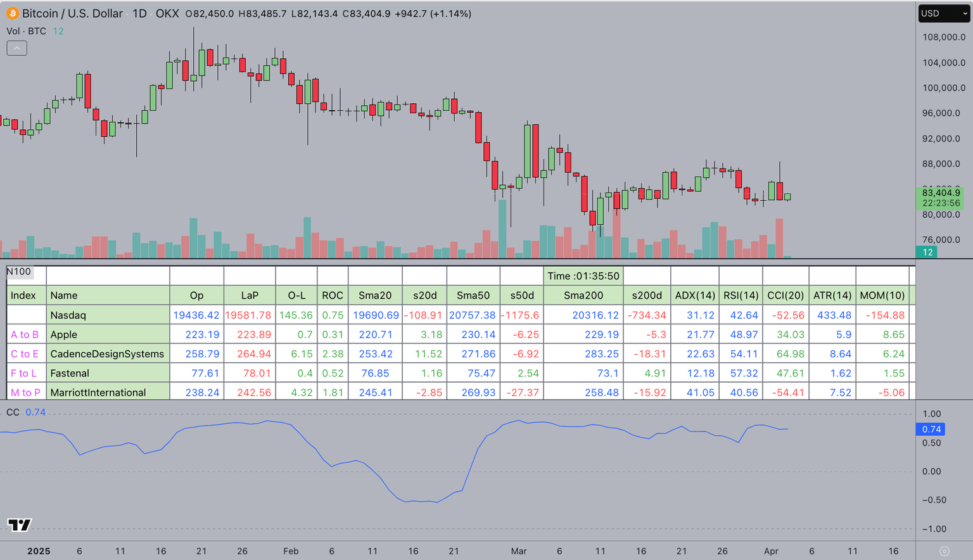Select the OKX exchange label
The width and height of the screenshot is (973, 560).
(x=167, y=13)
